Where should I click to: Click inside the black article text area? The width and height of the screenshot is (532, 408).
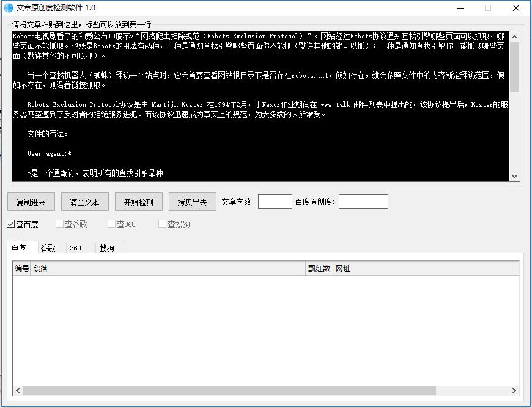(260, 106)
